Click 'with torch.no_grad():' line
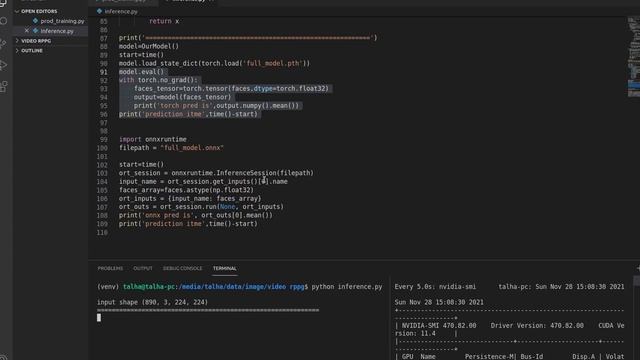The height and width of the screenshot is (360, 640). pyautogui.click(x=158, y=80)
